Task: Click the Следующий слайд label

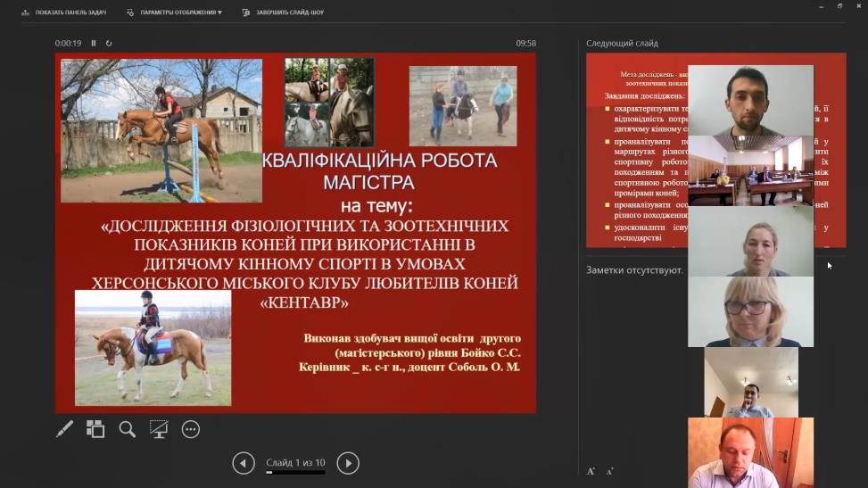Action: (x=622, y=43)
